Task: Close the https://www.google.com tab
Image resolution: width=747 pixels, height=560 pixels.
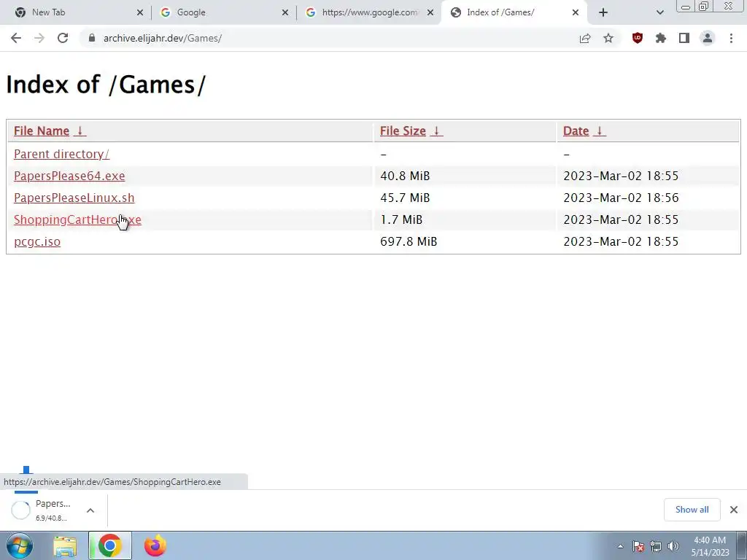Action: 430,12
